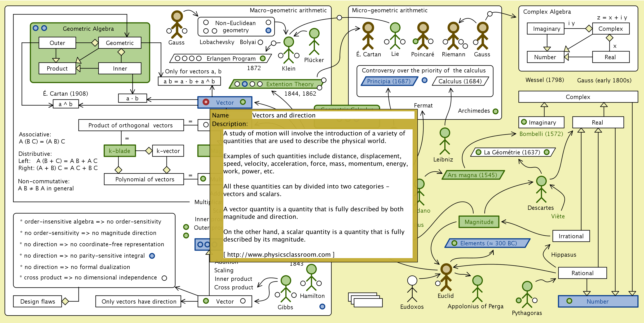This screenshot has width=644, height=323.
Task: Click the red circle marker on Vector
Action: (206, 102)
